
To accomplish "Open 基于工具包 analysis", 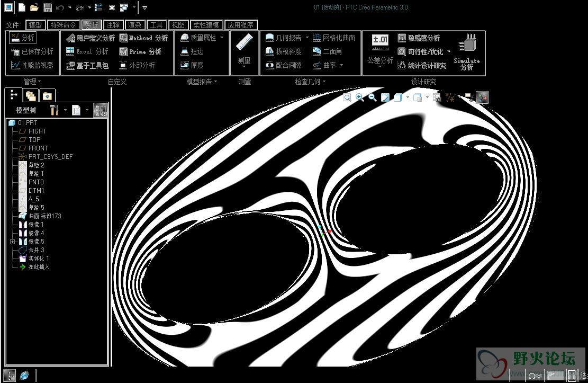I will (87, 65).
